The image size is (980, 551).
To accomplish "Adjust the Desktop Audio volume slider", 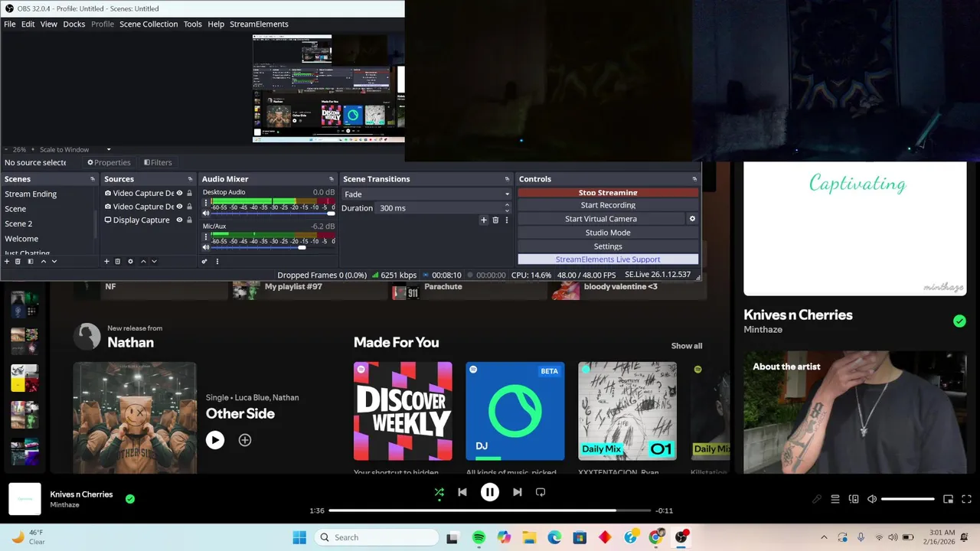I will [x=273, y=214].
